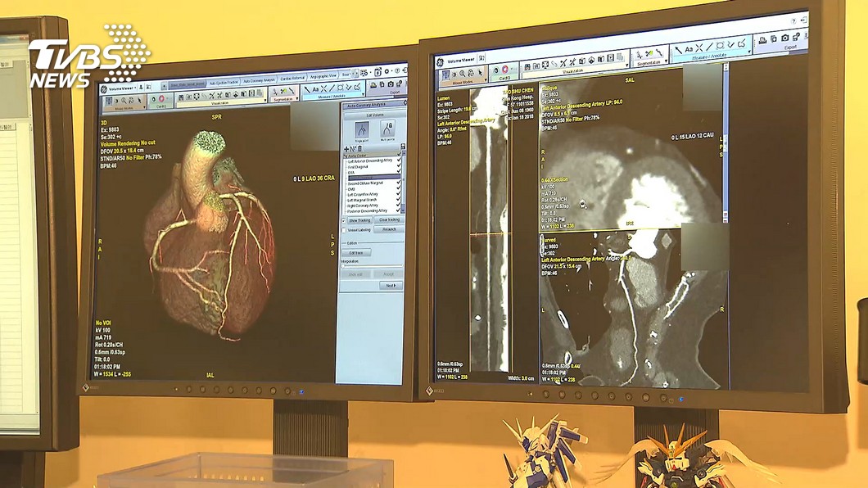
Task: Click the trash delete-vessel icon
Action: [359, 148]
